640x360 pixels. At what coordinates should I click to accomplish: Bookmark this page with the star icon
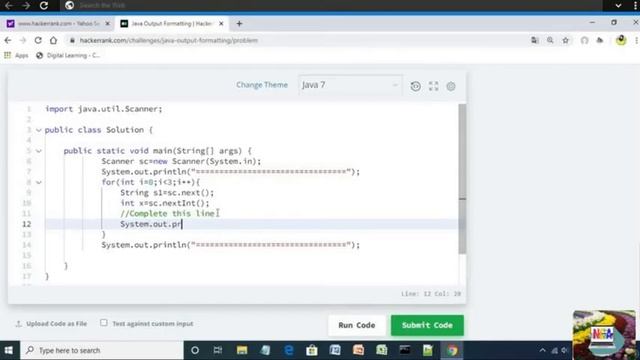pyautogui.click(x=565, y=40)
